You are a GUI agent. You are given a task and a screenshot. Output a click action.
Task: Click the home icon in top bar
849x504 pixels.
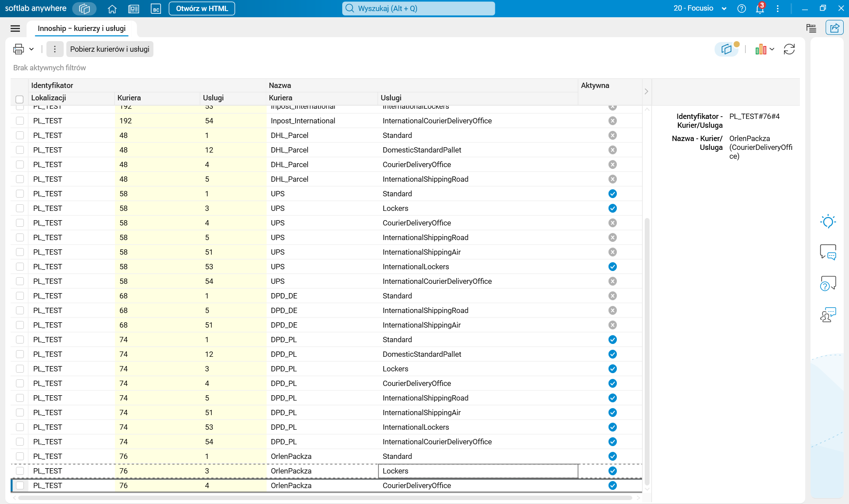(112, 8)
